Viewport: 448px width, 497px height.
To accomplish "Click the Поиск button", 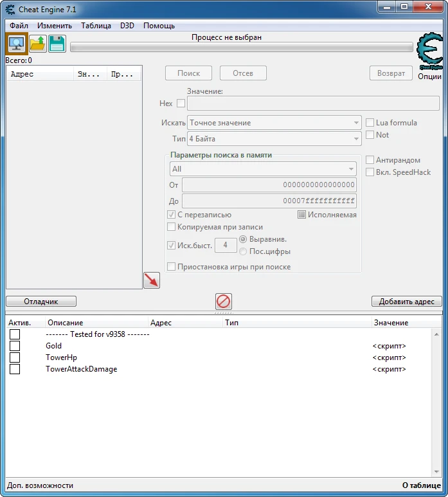I will tap(188, 73).
